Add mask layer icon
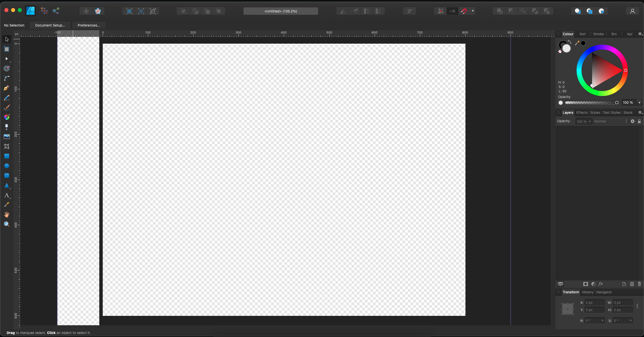 pyautogui.click(x=586, y=284)
